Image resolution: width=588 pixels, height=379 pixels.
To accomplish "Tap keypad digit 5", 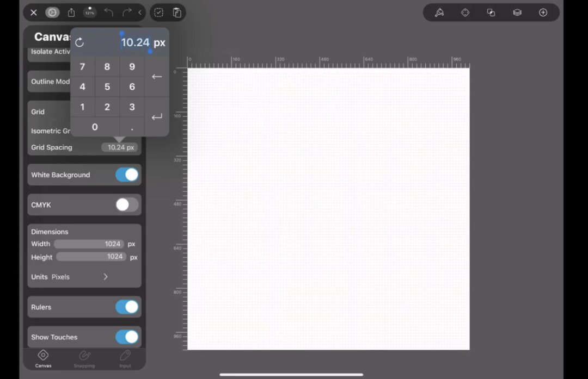I will 107,87.
